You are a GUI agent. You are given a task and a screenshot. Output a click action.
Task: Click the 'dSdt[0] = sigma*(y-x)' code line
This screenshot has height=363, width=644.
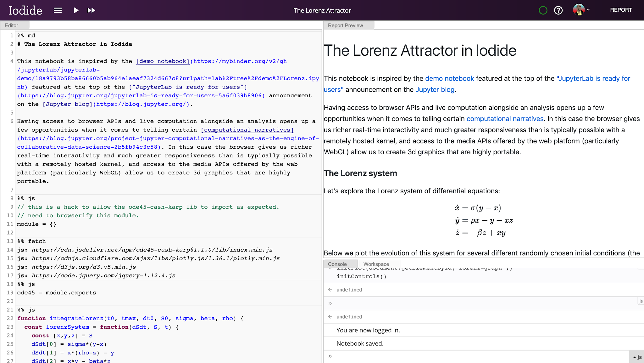(x=69, y=344)
